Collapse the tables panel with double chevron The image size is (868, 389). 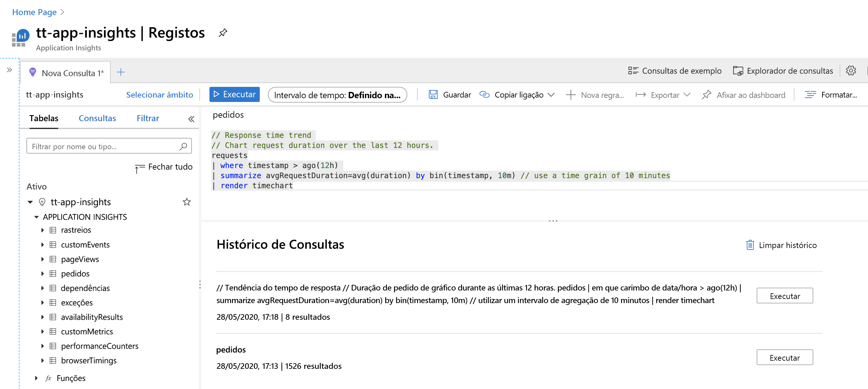(191, 119)
